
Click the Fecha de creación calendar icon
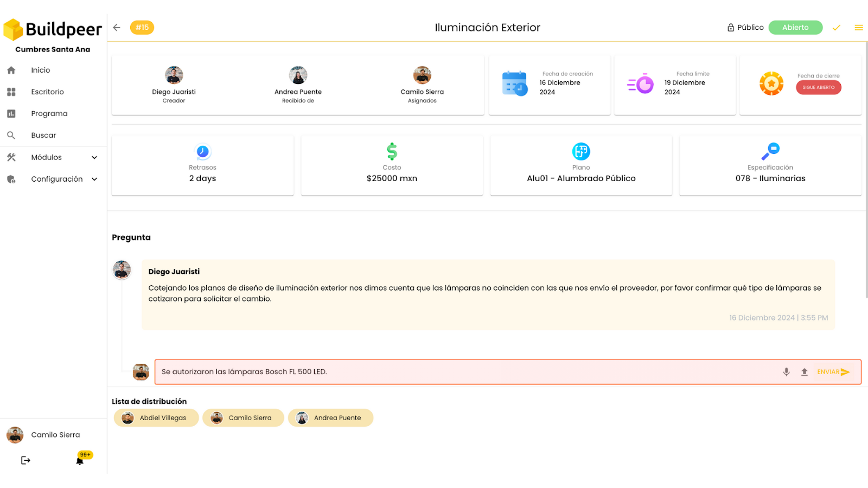click(515, 84)
